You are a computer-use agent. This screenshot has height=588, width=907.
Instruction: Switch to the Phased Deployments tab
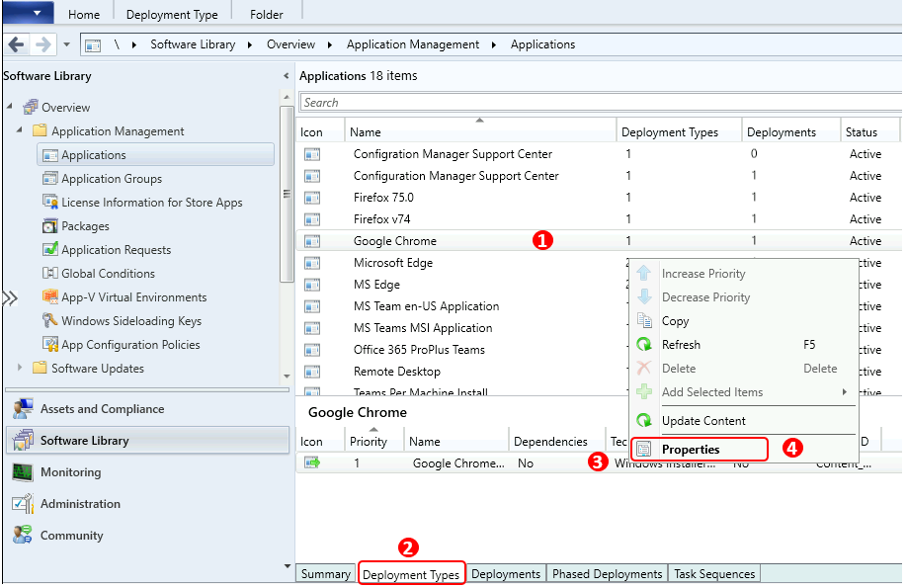[x=607, y=574]
